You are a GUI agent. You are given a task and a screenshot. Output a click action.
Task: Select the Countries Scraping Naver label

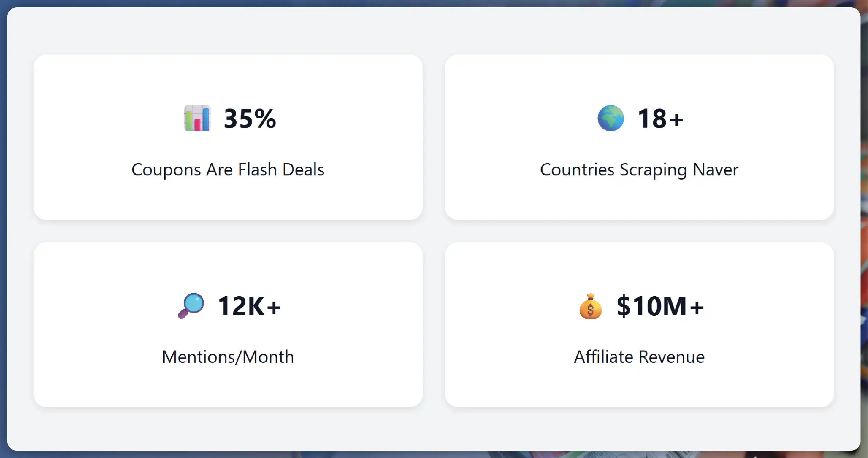point(639,170)
